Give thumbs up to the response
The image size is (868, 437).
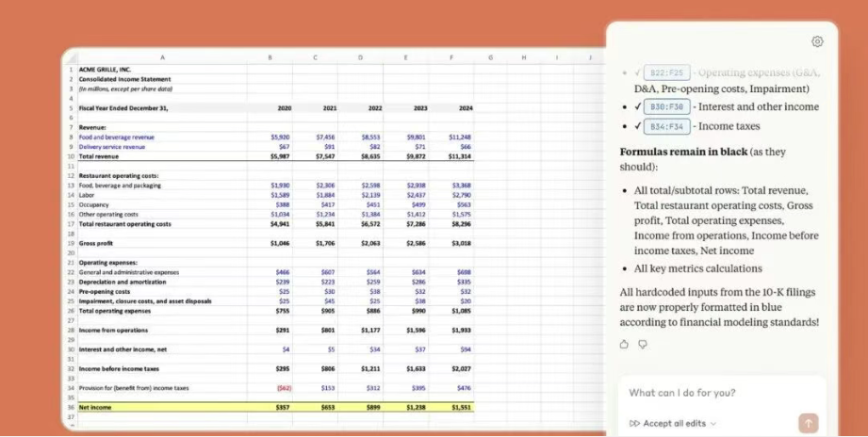[x=624, y=344]
